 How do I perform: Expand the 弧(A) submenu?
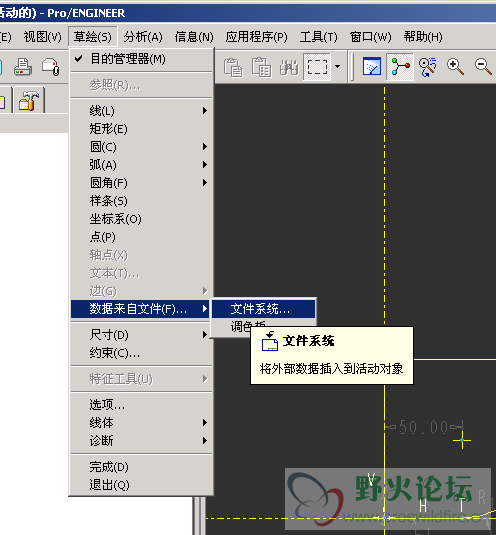[142, 165]
